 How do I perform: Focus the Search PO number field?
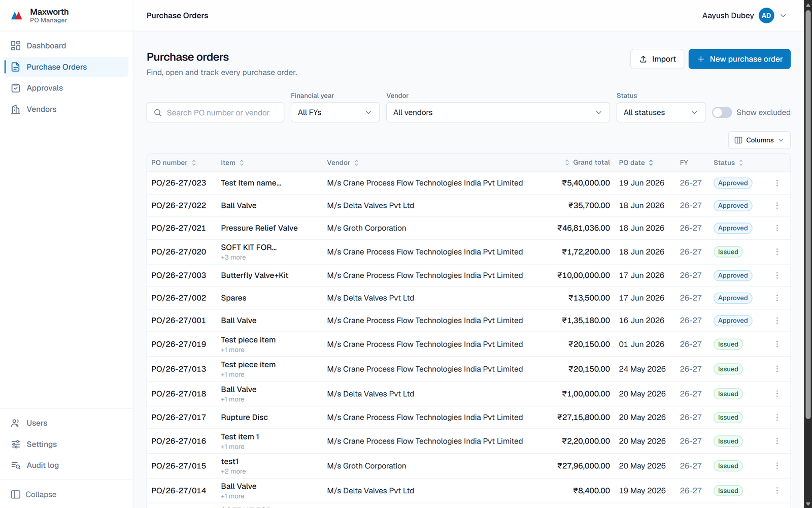coord(215,112)
